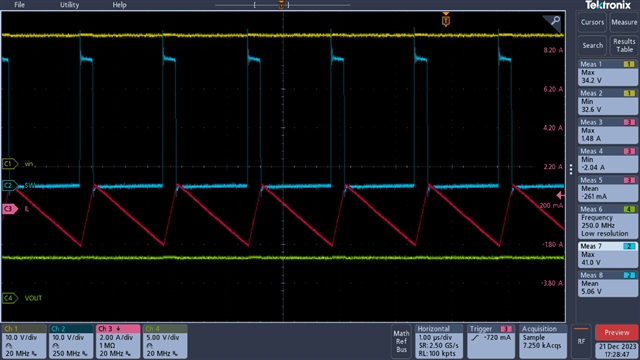Toggle the Ch 1 channel badge

24,341
